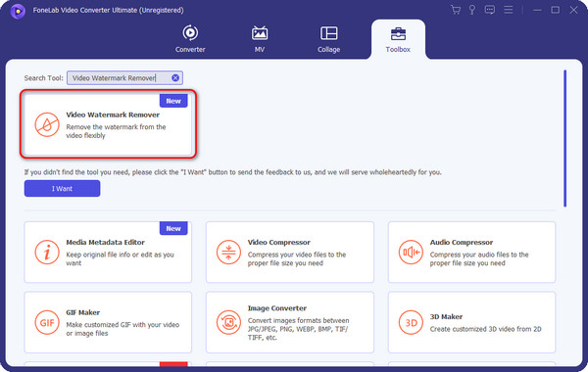Open the Audio Compressor tool title
The width and height of the screenshot is (588, 372).
tap(462, 242)
